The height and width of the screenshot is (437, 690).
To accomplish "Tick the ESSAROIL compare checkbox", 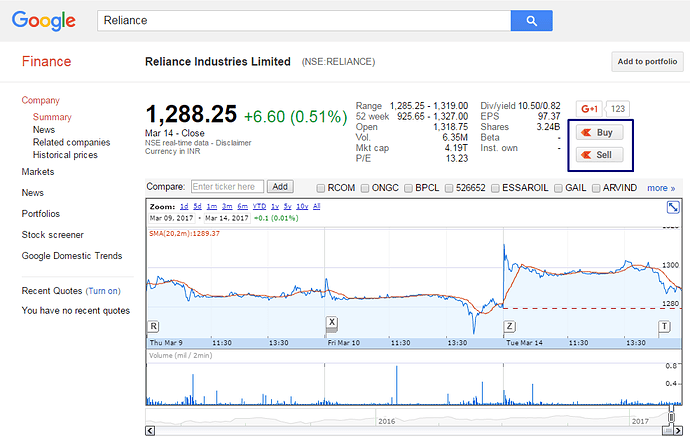I will click(x=495, y=188).
